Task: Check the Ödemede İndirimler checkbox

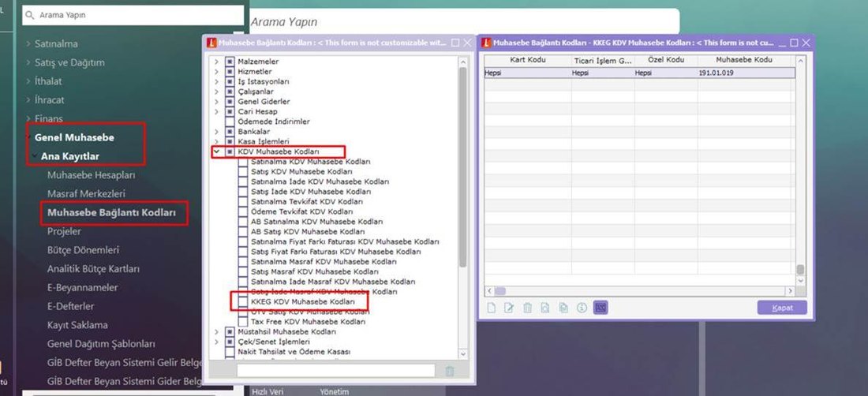Action: point(230,121)
